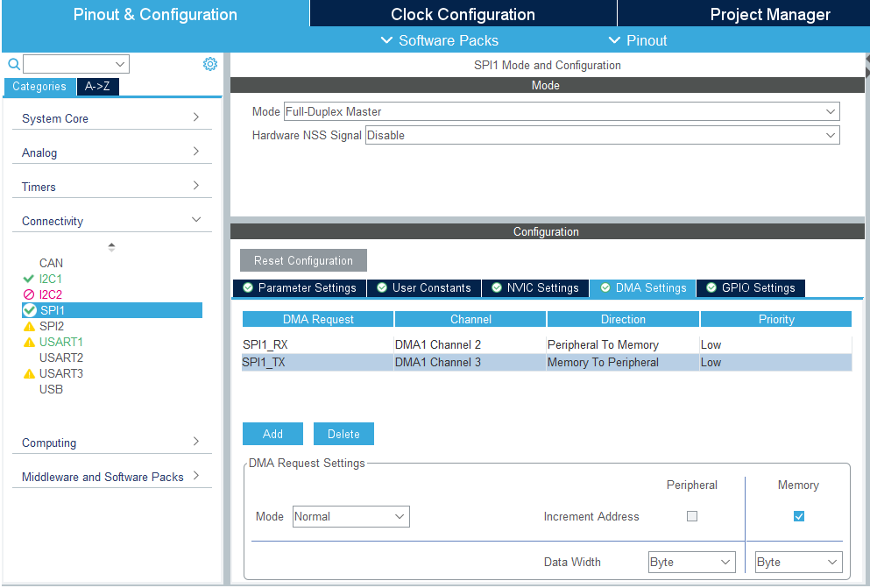Image resolution: width=870 pixels, height=588 pixels.
Task: Click the green check icon beside I2C1
Action: (x=29, y=279)
